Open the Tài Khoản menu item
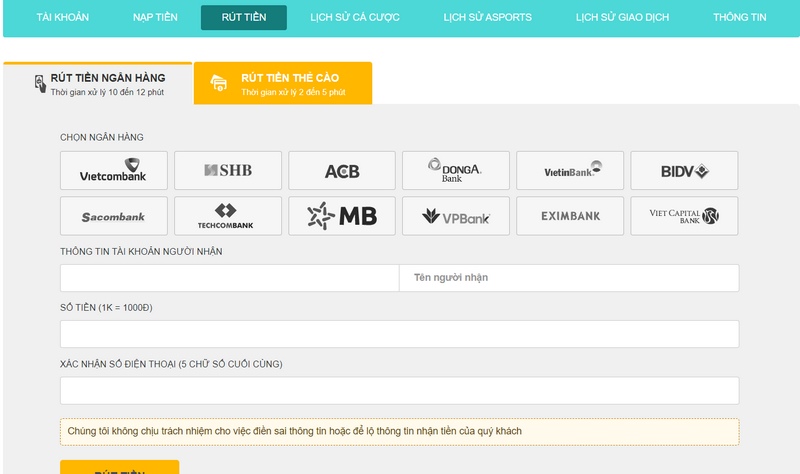Viewport: 800px width, 474px height. pos(62,18)
